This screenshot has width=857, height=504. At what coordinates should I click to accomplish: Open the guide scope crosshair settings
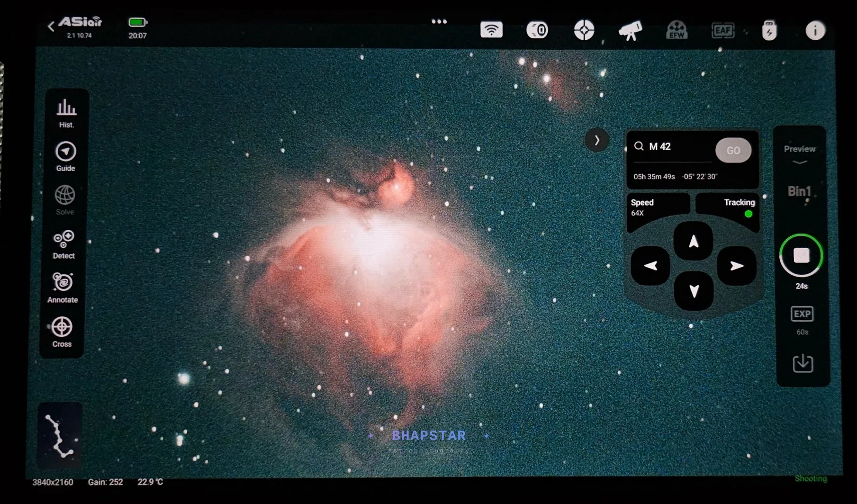pyautogui.click(x=584, y=30)
